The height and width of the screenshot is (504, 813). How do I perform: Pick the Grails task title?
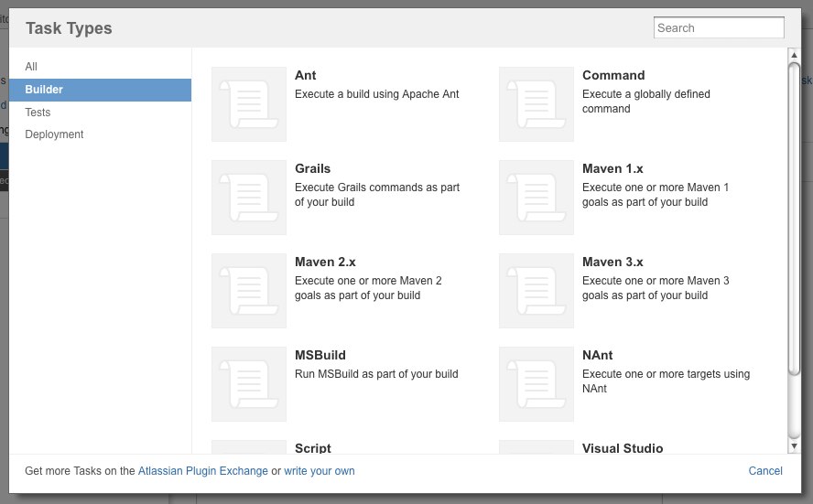click(x=312, y=169)
